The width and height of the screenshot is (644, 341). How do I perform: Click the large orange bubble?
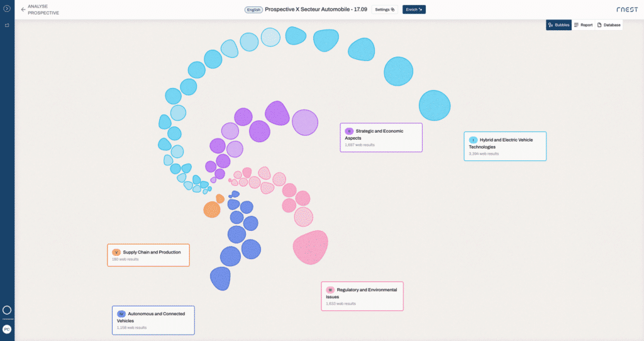coord(212,210)
